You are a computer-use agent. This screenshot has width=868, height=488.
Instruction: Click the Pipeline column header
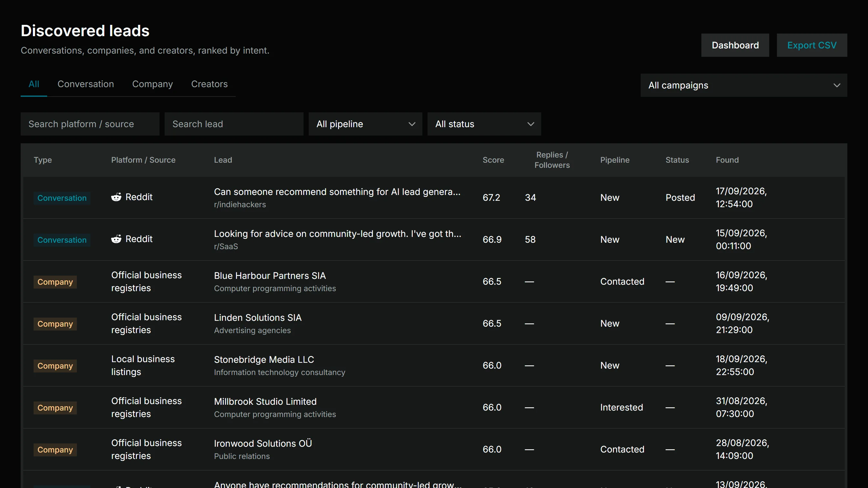[x=615, y=160]
